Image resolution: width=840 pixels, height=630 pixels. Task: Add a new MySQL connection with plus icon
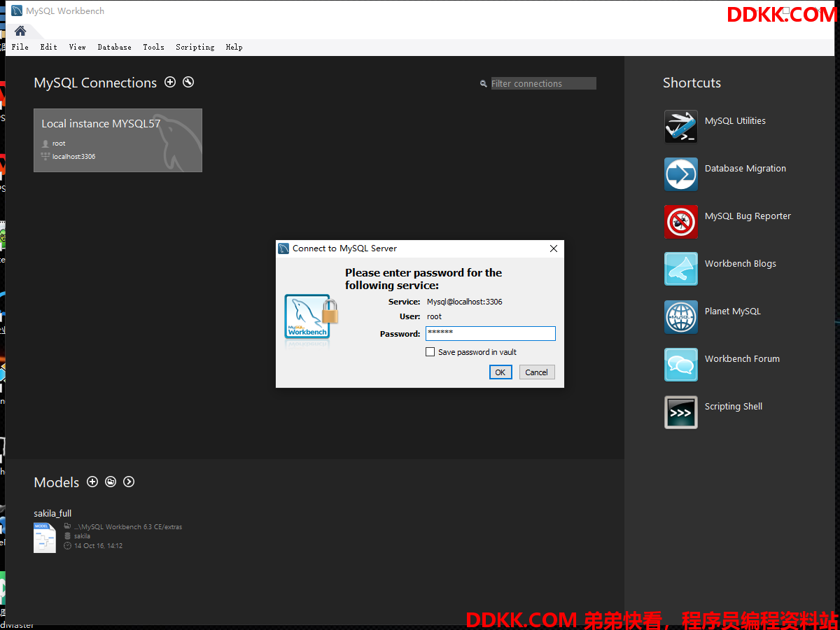tap(170, 82)
